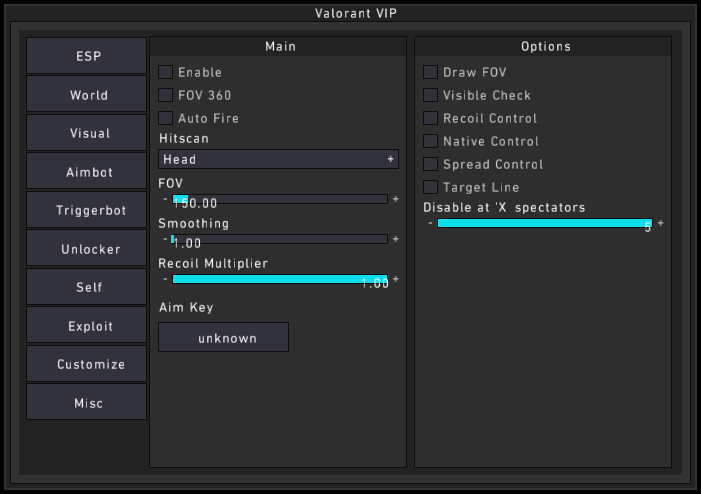Open the Triggerbot section
Image resolution: width=701 pixels, height=494 pixels.
(x=87, y=211)
